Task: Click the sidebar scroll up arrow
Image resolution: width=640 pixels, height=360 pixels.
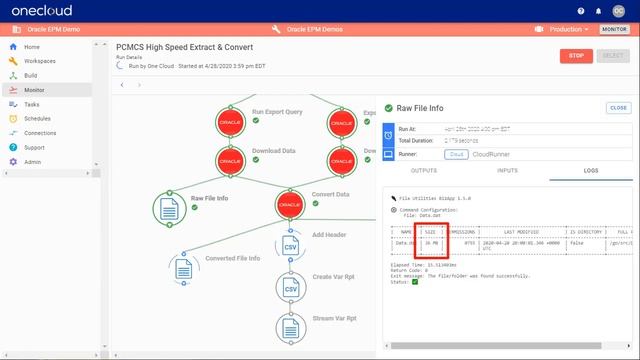Action: tap(96, 44)
